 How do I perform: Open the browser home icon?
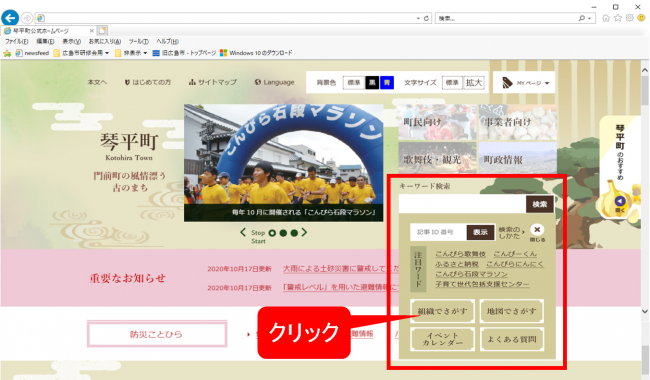[606, 18]
